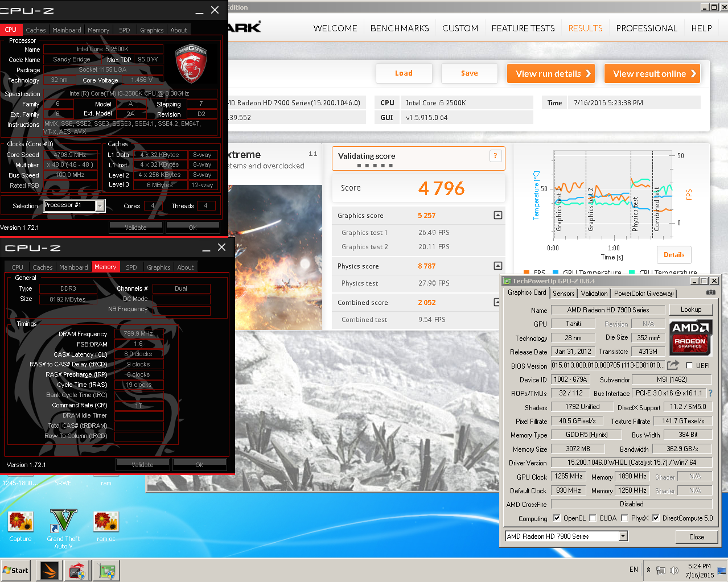This screenshot has height=582, width=728.
Task: Enable the UEFI checkbox in GPU-Z
Action: click(689, 366)
